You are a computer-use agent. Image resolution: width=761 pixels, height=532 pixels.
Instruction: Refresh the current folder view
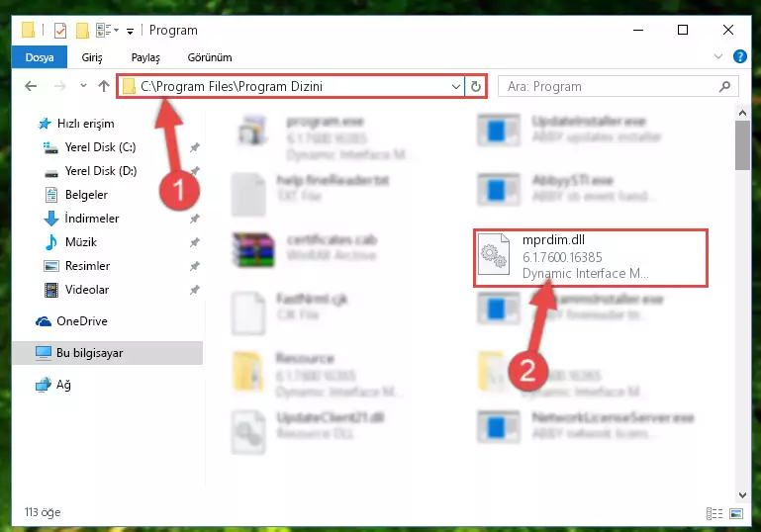476,86
